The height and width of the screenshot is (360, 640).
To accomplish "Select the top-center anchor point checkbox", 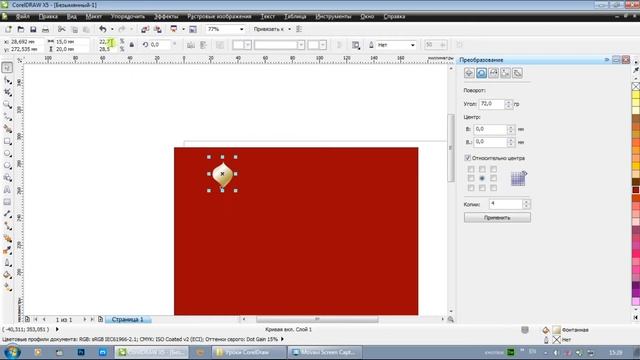I will tap(482, 169).
